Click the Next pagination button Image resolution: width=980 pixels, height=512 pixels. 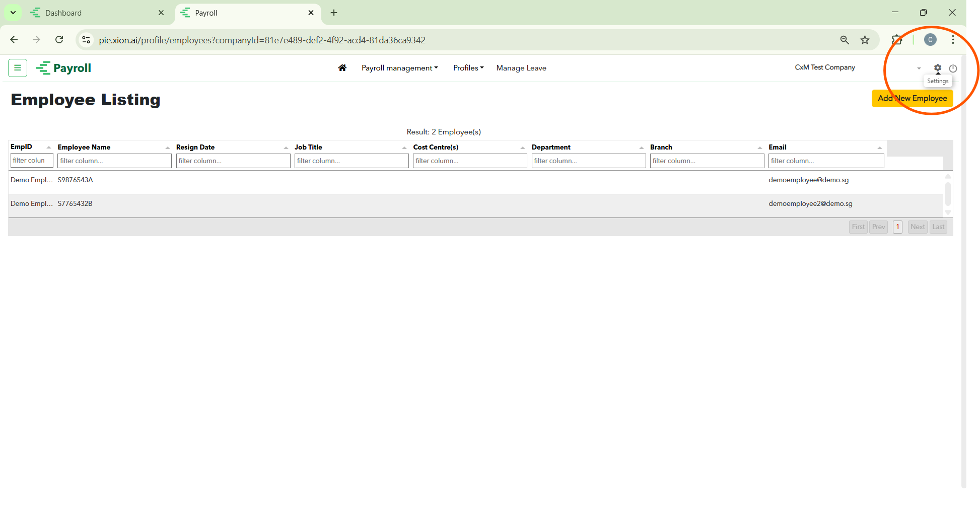coord(918,227)
